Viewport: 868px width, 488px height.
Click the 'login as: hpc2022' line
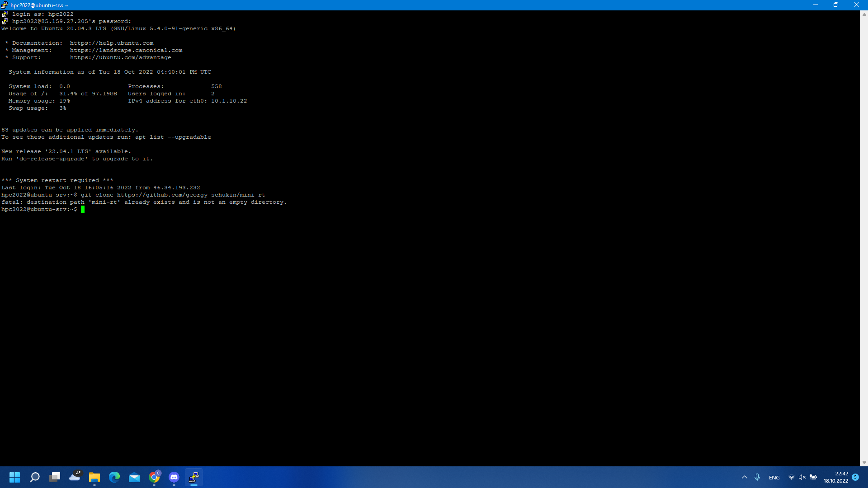tap(43, 14)
